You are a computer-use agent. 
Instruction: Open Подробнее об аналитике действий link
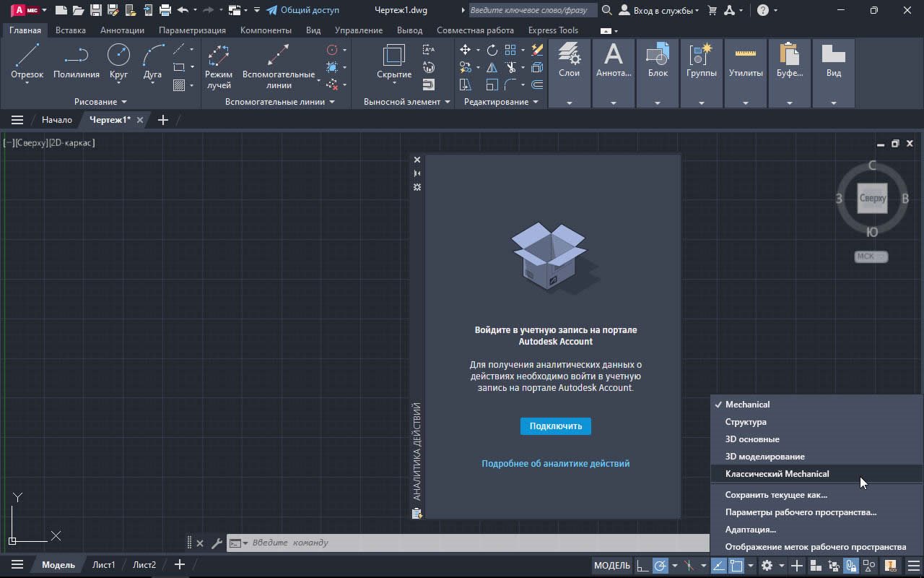coord(555,464)
